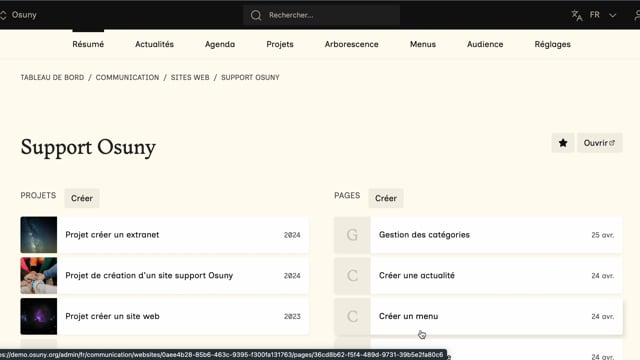Go to Communication breadcrumb
Image resolution: width=640 pixels, height=360 pixels.
(x=127, y=78)
